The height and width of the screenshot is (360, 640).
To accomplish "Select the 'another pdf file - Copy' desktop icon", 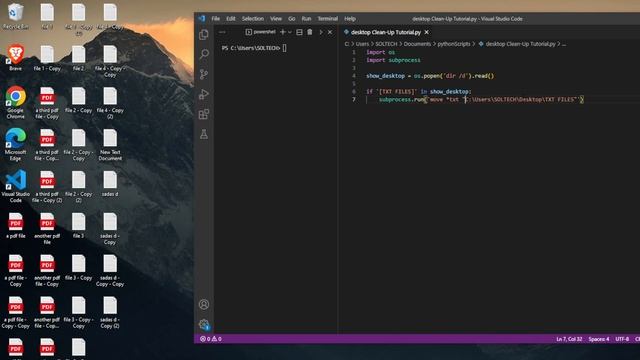I will (x=47, y=271).
